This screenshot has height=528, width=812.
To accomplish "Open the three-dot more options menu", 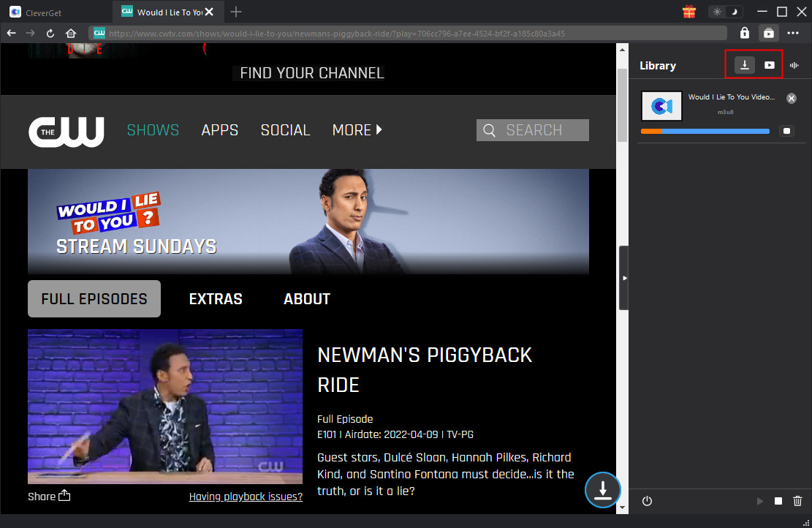I will 794,33.
